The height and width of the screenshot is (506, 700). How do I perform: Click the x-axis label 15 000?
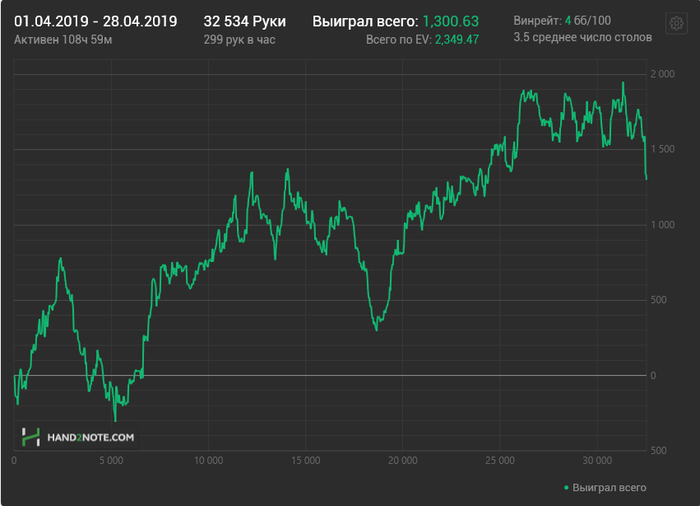coord(306,460)
